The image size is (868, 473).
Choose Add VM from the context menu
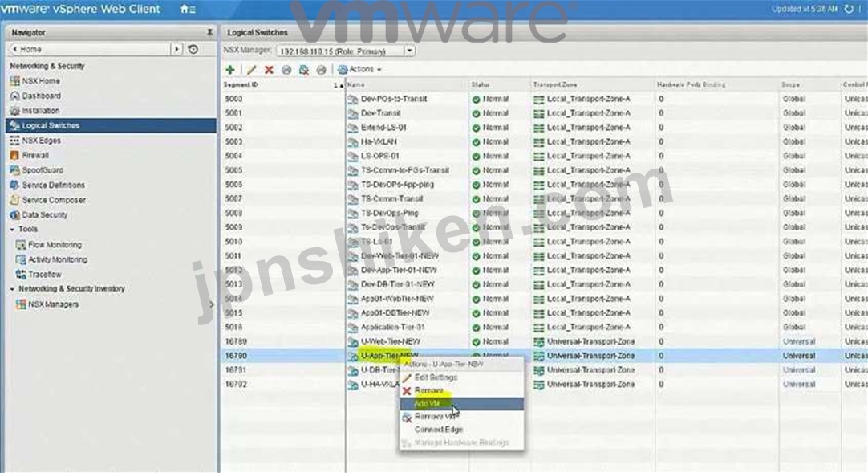[x=462, y=404]
